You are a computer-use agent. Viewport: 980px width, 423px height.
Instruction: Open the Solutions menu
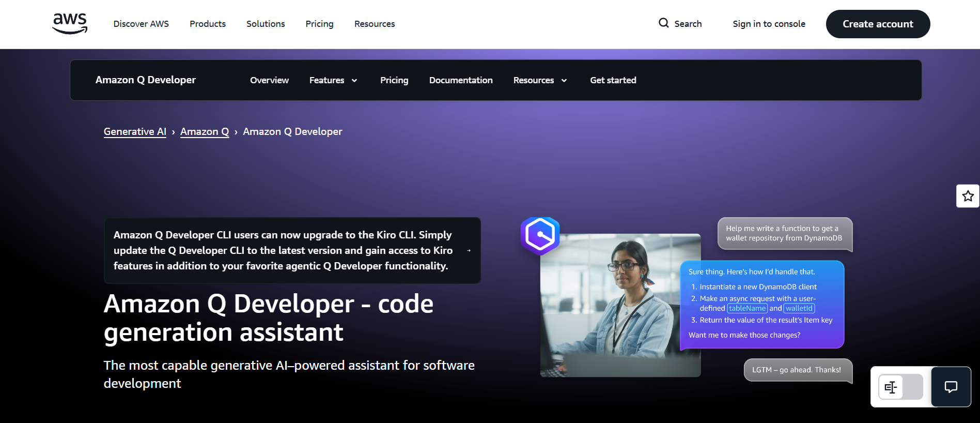(x=266, y=24)
